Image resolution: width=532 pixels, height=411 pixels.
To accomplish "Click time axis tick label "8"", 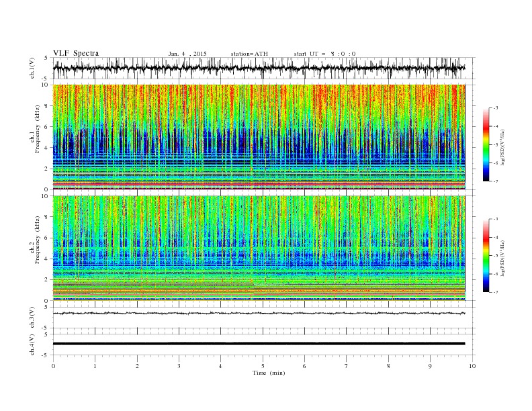I will 388,366.
